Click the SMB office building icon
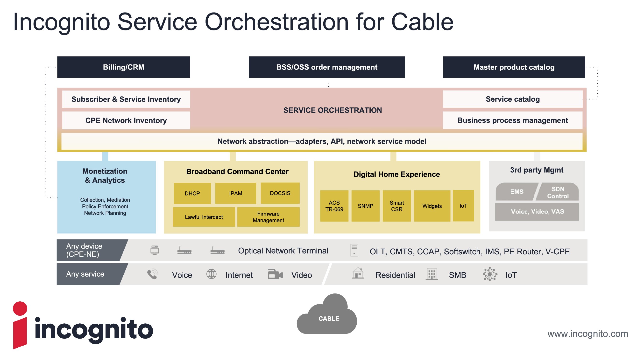The width and height of the screenshot is (644, 362). [432, 274]
